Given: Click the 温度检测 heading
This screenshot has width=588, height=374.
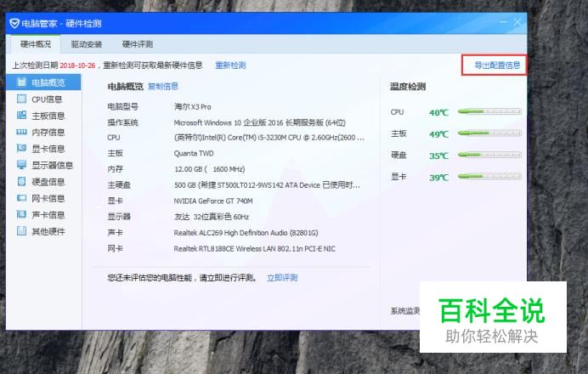Looking at the screenshot, I should coord(408,87).
